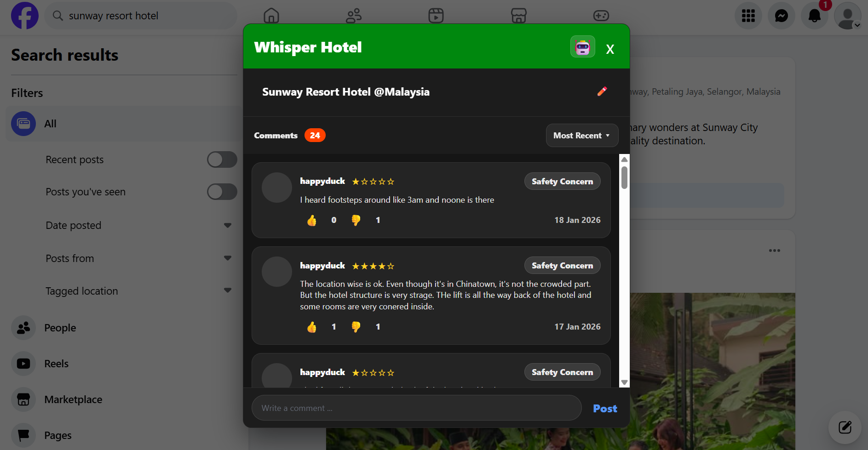Expand the Date posted filter
The height and width of the screenshot is (450, 868).
[227, 225]
